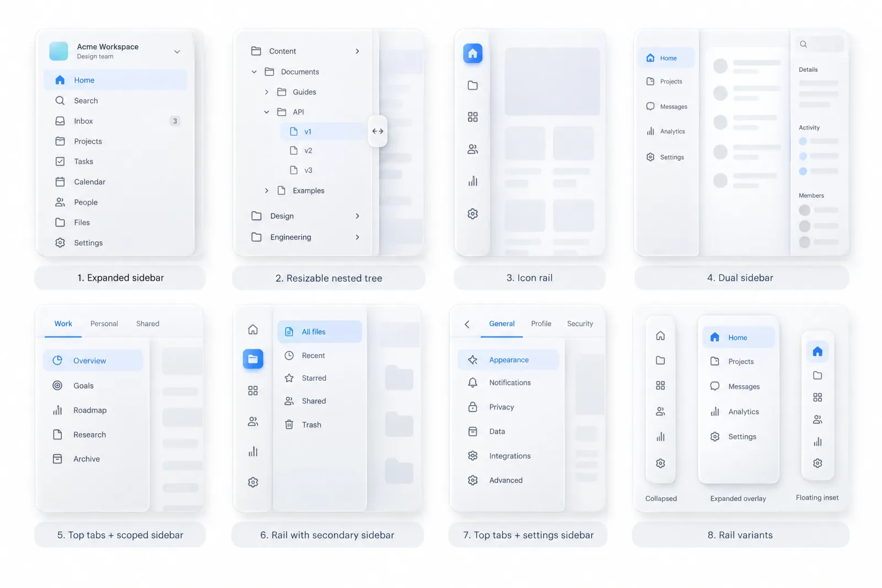
Task: Collapse the Documents folder in the tree
Action: click(x=254, y=72)
